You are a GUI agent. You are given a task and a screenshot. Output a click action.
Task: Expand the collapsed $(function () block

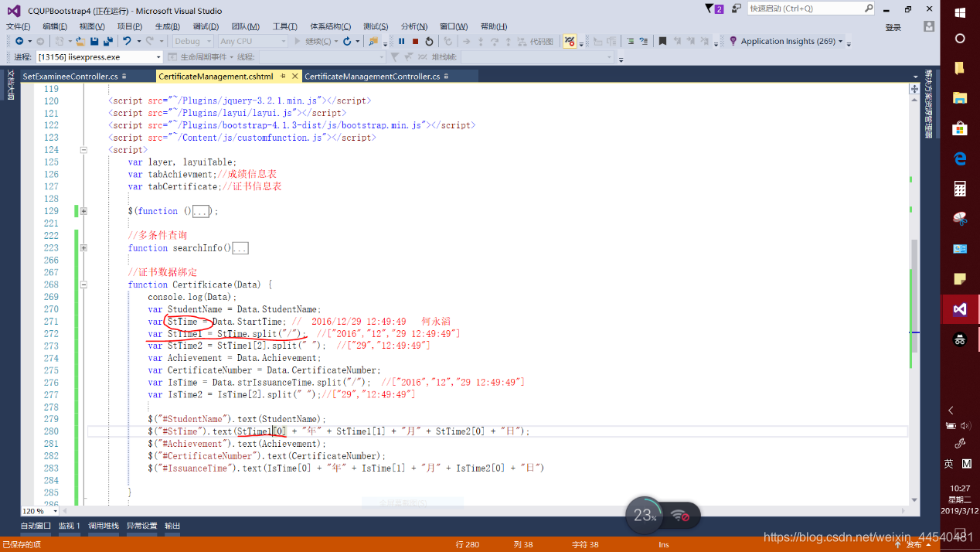click(x=83, y=211)
